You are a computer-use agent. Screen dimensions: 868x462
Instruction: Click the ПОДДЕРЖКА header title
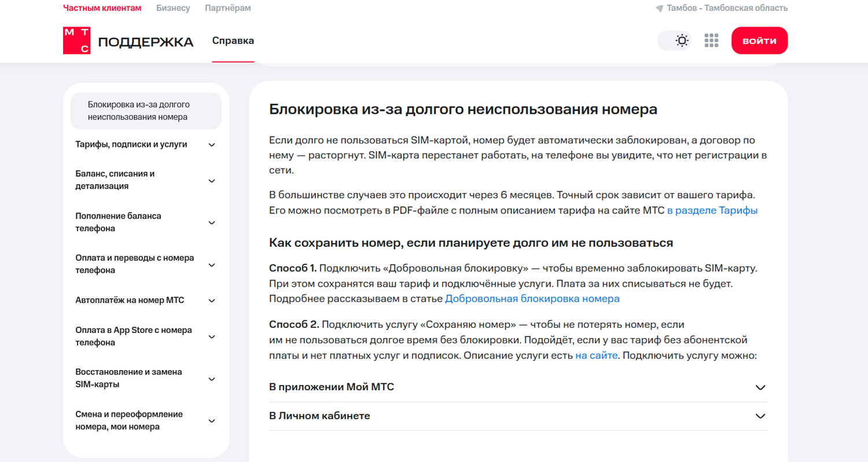tap(146, 42)
